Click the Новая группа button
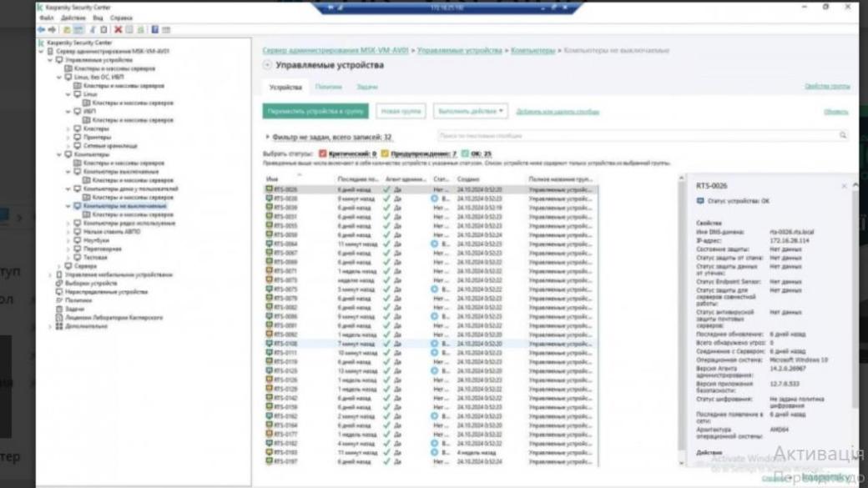 pos(401,111)
